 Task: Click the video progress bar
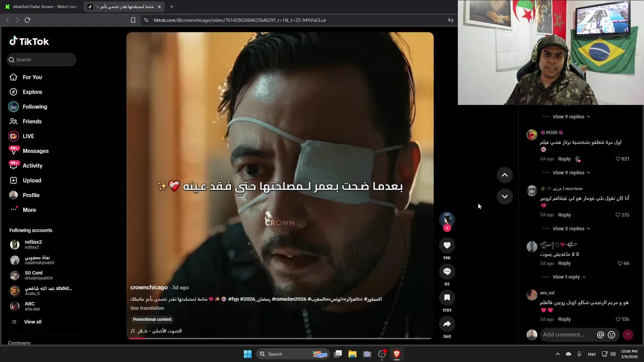[280, 338]
